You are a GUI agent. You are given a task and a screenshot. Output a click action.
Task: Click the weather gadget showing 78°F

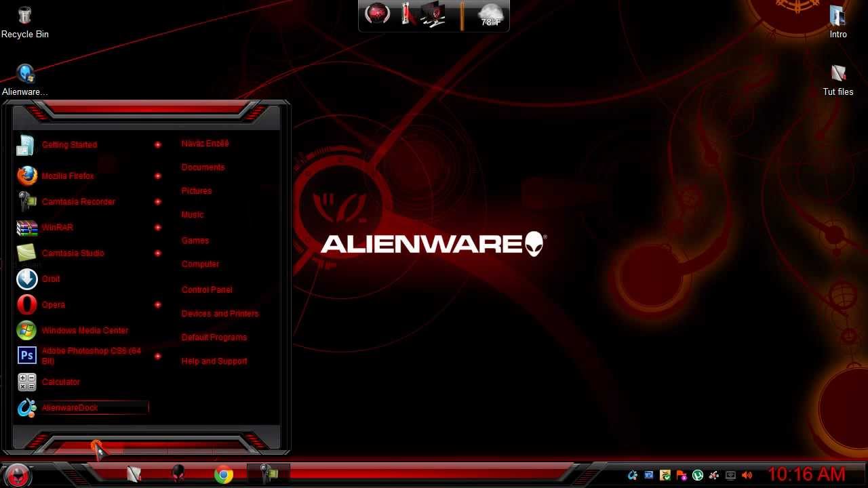pos(490,15)
